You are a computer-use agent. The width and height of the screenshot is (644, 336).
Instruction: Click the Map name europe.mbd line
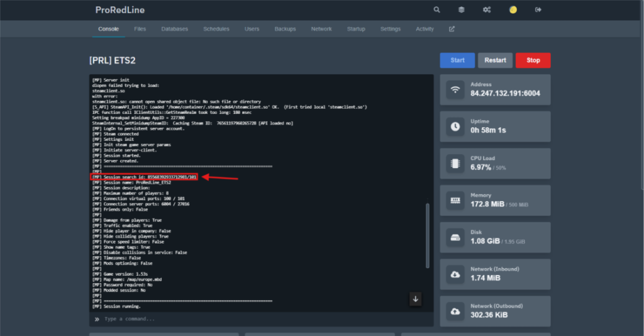pyautogui.click(x=127, y=279)
